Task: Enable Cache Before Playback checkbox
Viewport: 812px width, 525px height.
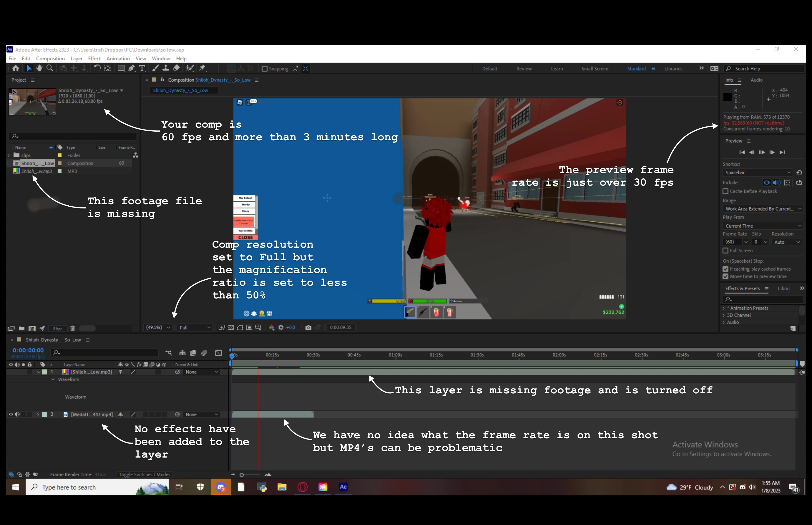Action: tap(726, 191)
